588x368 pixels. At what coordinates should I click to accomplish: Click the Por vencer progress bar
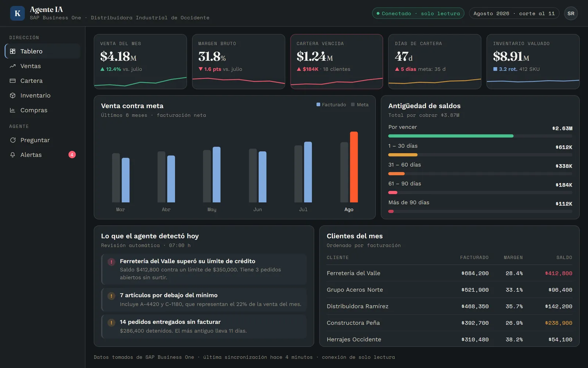[480, 136]
